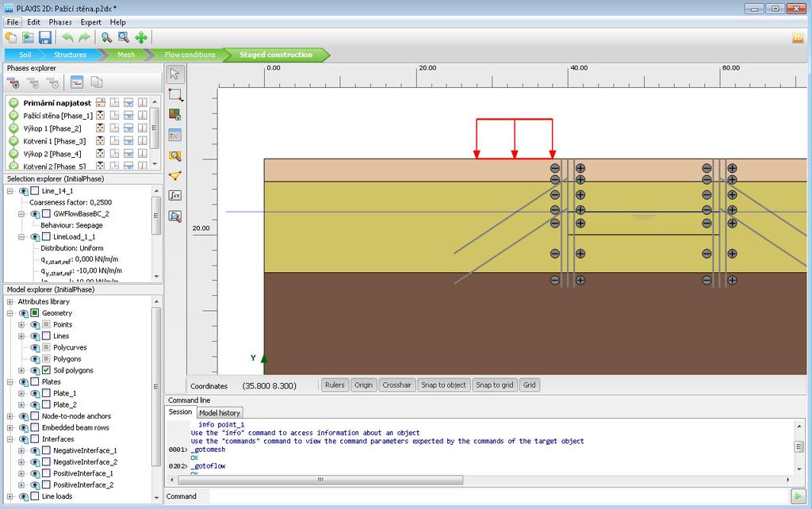Open the Show materials tool
This screenshot has height=509, width=812.
(x=175, y=114)
